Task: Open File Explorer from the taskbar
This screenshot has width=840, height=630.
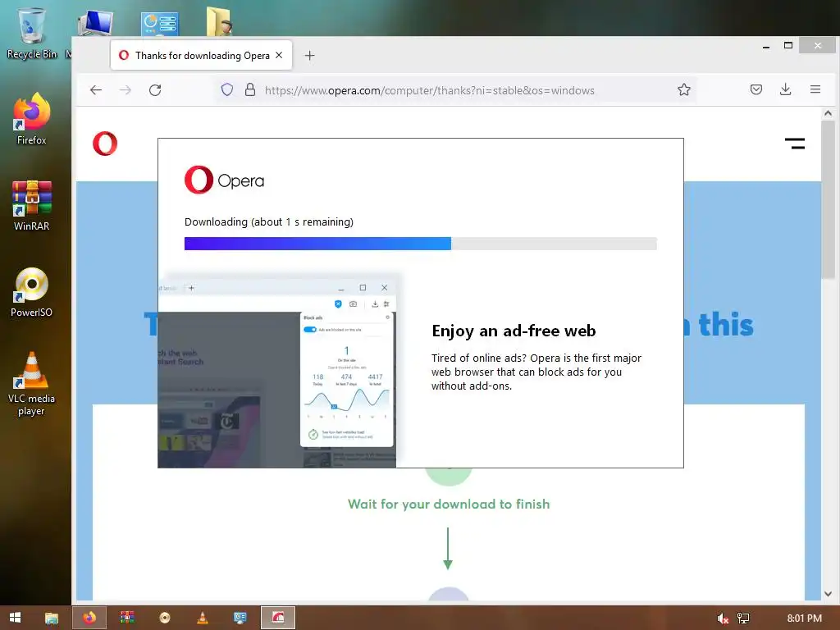Action: [52, 618]
